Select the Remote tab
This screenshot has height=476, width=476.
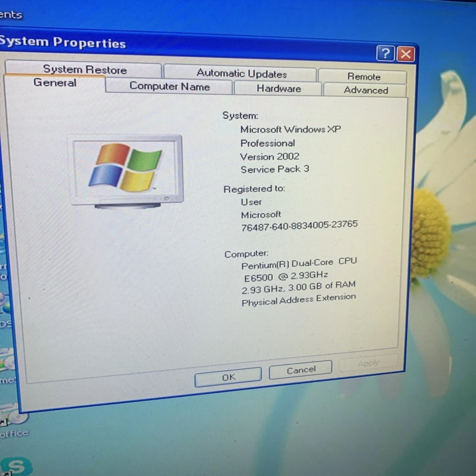pos(364,76)
